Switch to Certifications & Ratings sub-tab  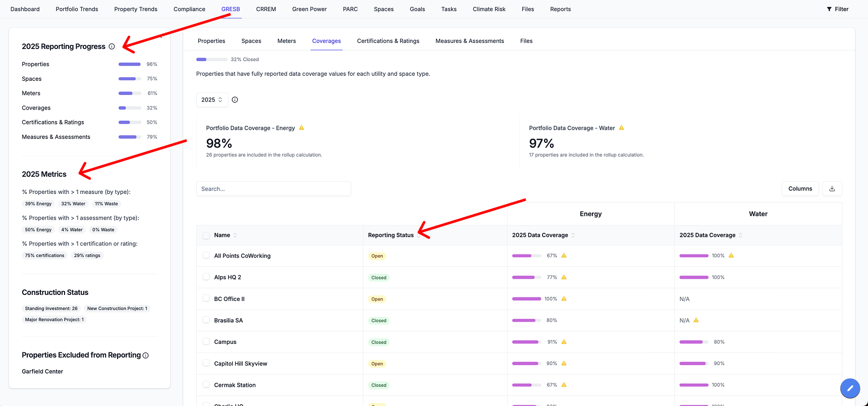(x=388, y=41)
